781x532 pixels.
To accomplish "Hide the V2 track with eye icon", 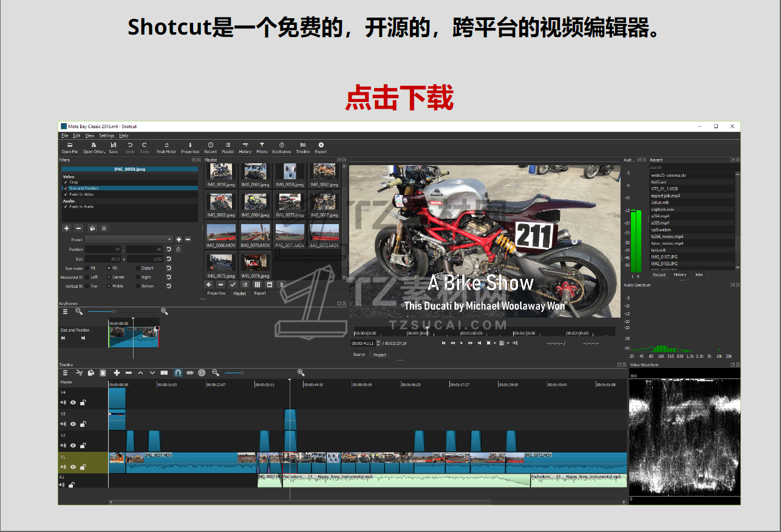I will point(73,445).
